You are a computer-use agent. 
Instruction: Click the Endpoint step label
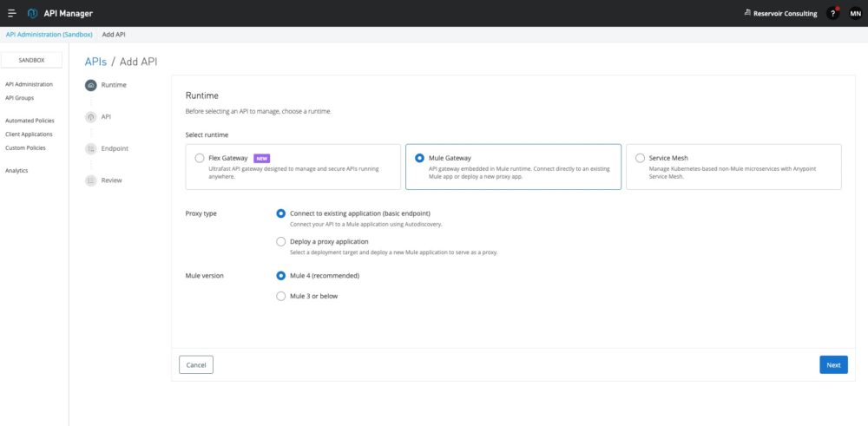click(115, 149)
